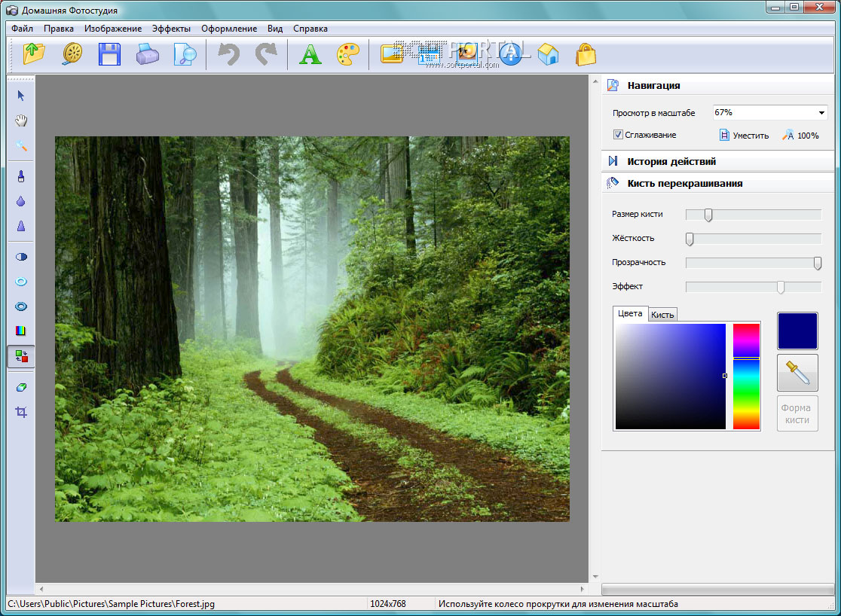Click the 100% zoom button
This screenshot has height=616, width=841.
(800, 136)
